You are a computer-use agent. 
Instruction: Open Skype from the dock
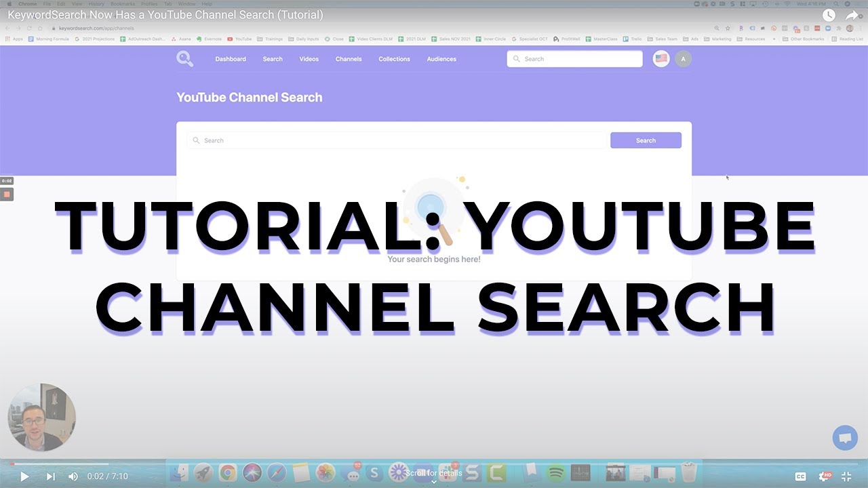tap(374, 472)
